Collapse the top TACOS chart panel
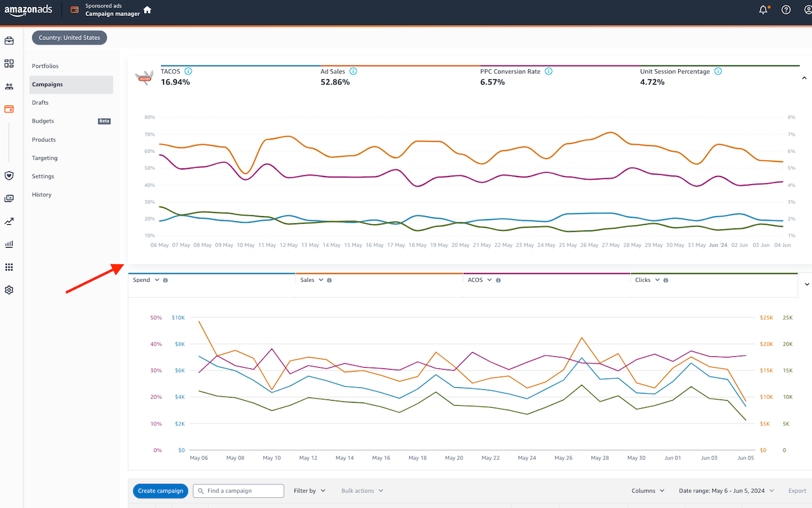Screen dimensions: 812x508 (804, 77)
